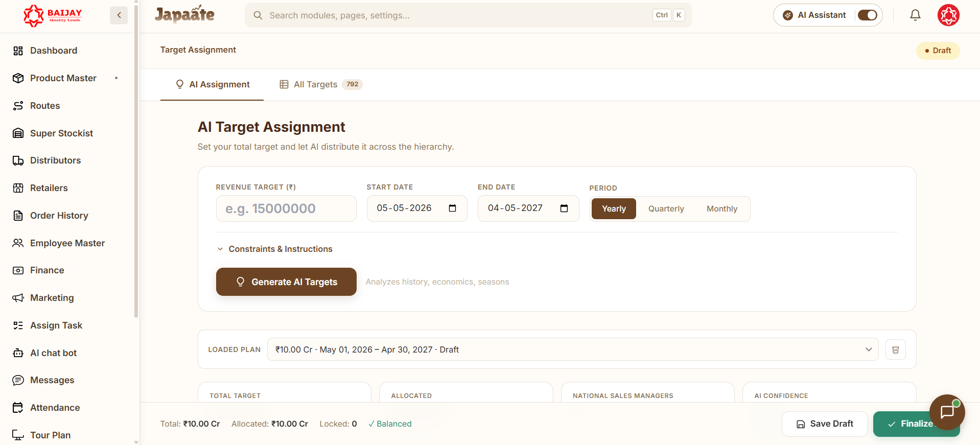The width and height of the screenshot is (980, 445).
Task: Expand the Product Master submenu arrow
Action: click(x=116, y=78)
